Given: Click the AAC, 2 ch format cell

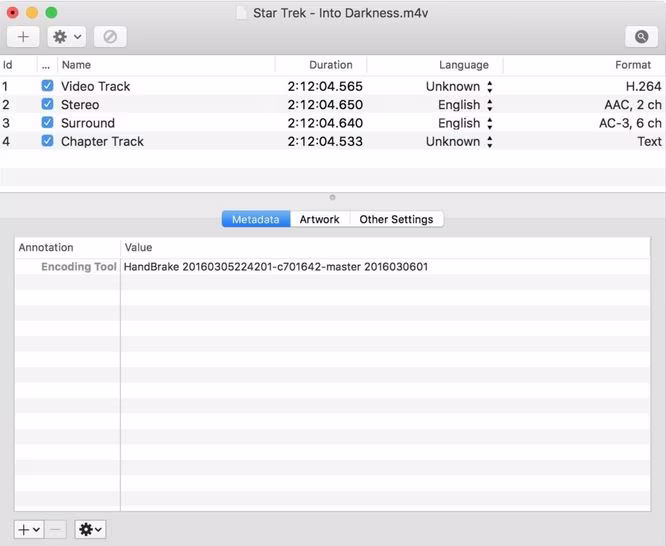Looking at the screenshot, I should point(633,105).
